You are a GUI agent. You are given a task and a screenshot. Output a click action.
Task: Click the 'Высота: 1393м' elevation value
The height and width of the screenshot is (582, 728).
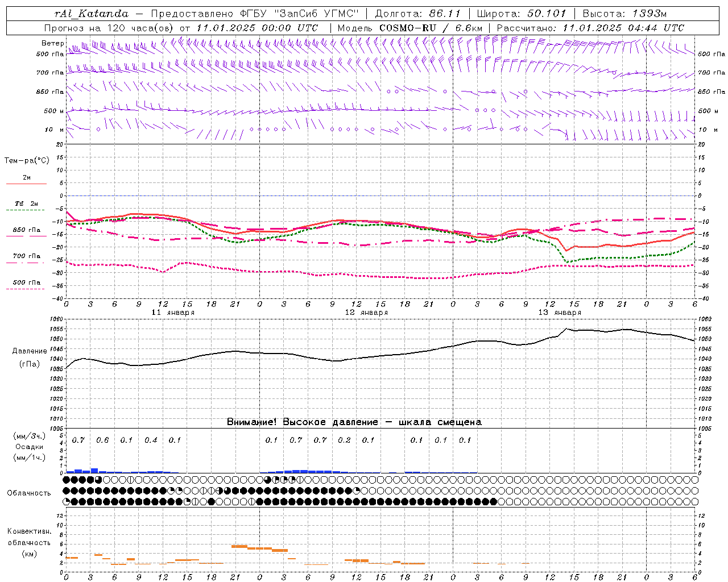tap(624, 14)
